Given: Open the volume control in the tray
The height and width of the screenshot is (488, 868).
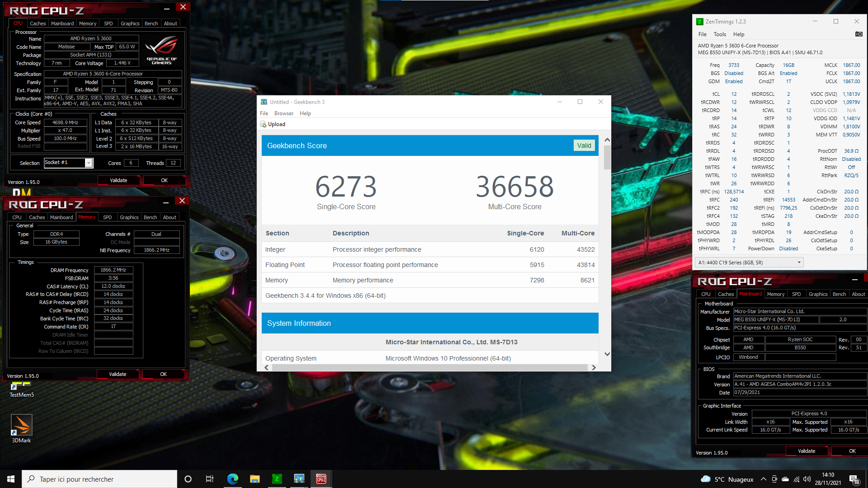Looking at the screenshot, I should click(x=807, y=479).
